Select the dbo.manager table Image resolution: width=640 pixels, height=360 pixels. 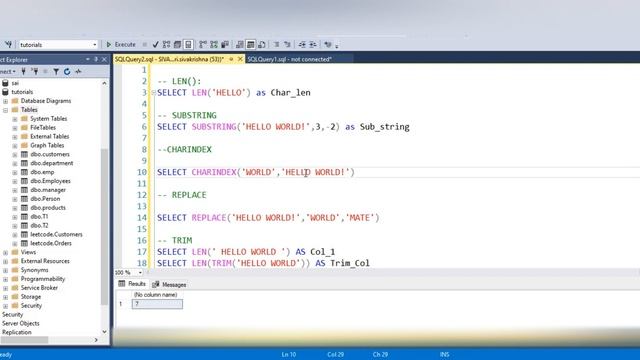tap(48, 190)
